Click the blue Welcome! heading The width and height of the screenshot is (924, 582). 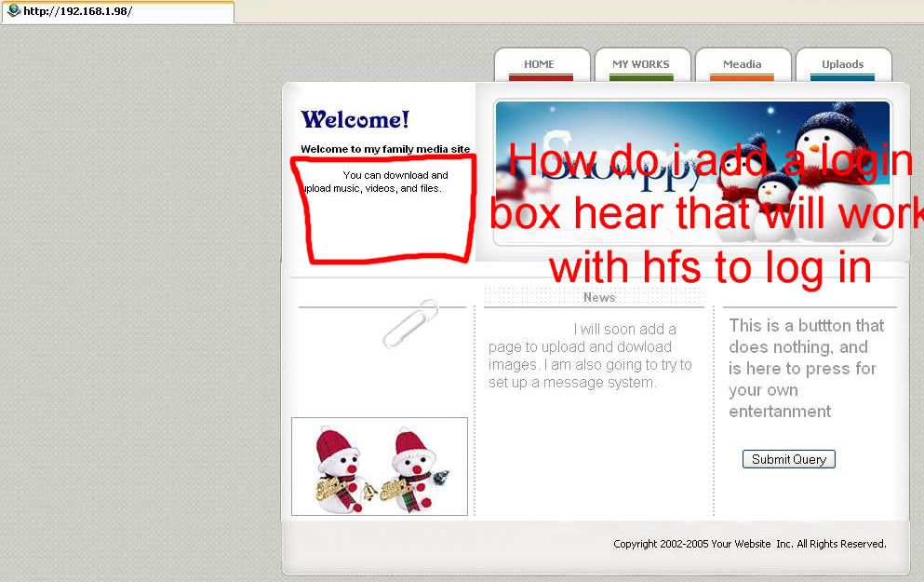(355, 120)
